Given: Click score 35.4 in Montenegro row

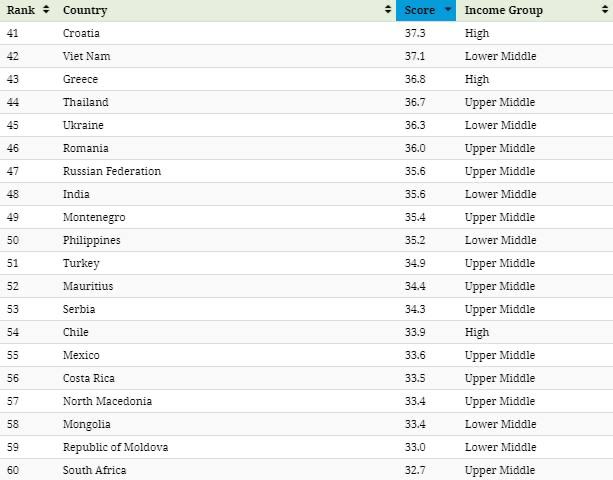Looking at the screenshot, I should [x=415, y=217].
